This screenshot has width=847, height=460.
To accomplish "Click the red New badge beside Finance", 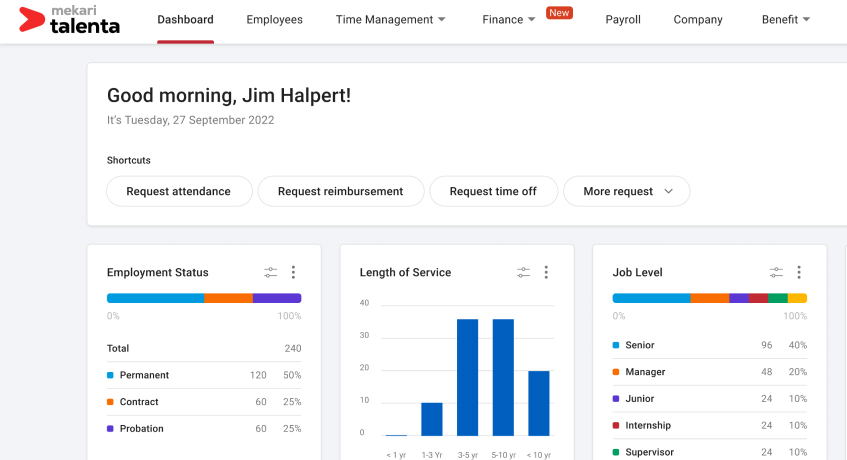I will 559,13.
